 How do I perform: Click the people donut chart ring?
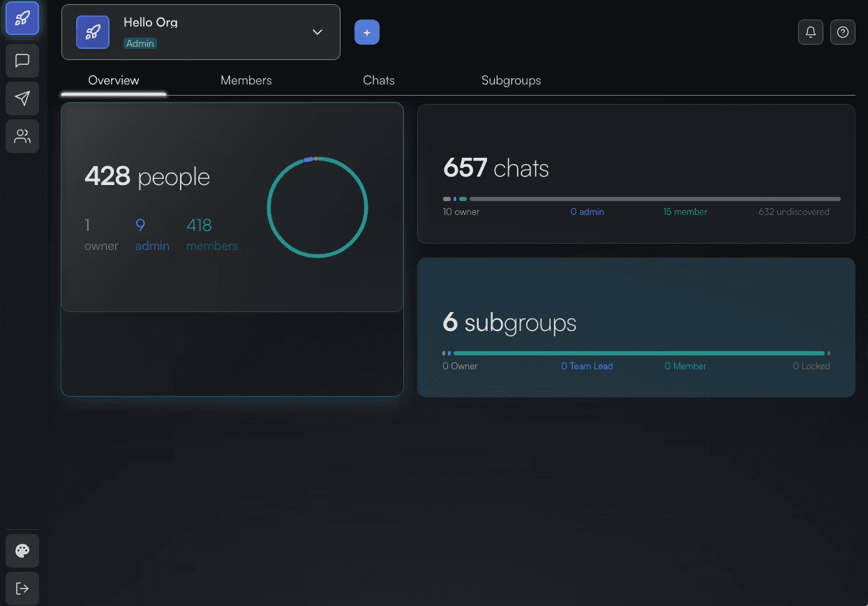(x=317, y=207)
